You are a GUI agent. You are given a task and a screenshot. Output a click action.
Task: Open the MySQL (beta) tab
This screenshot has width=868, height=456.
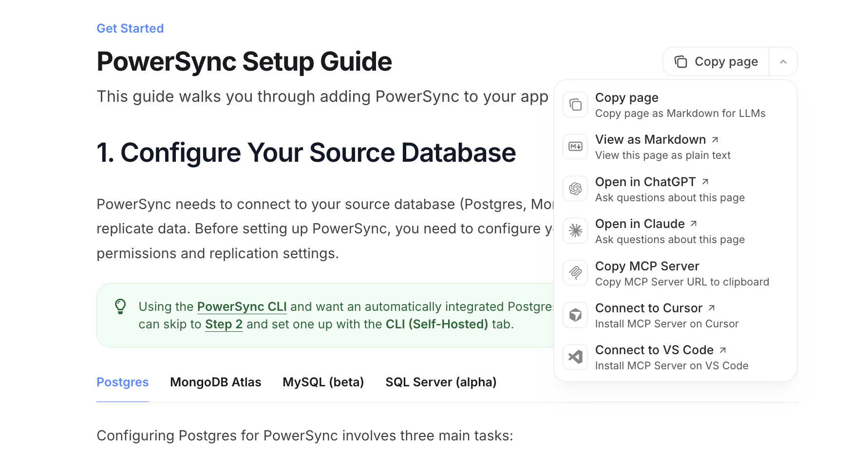(323, 382)
